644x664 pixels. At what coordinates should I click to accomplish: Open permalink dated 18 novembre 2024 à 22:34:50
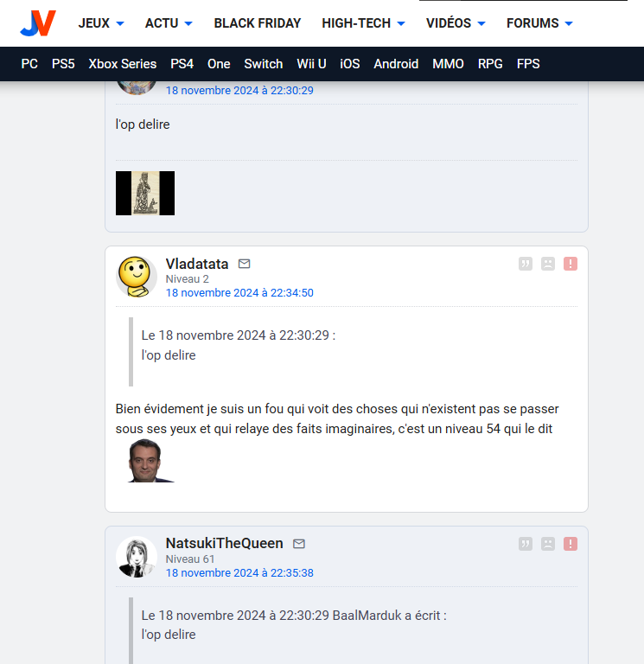[239, 293]
